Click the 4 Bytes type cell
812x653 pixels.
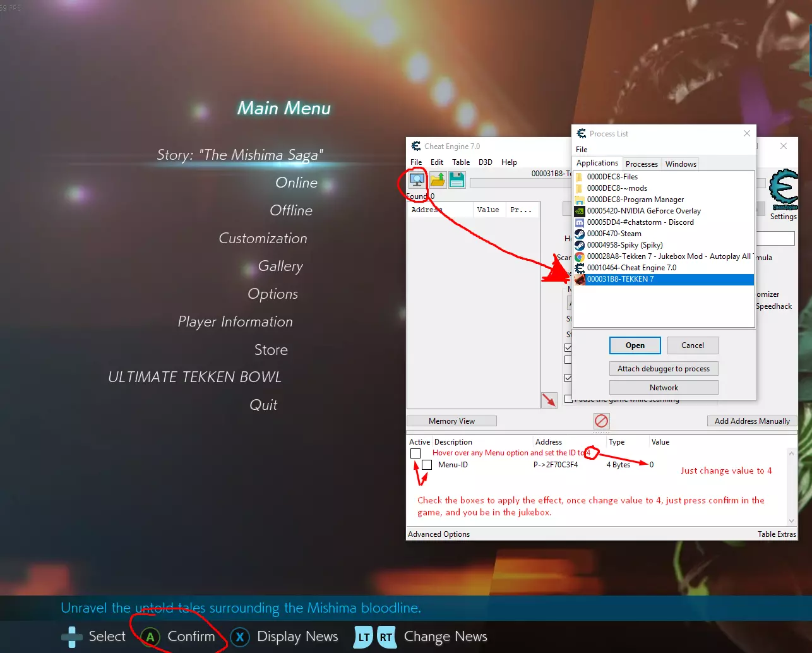coord(618,465)
